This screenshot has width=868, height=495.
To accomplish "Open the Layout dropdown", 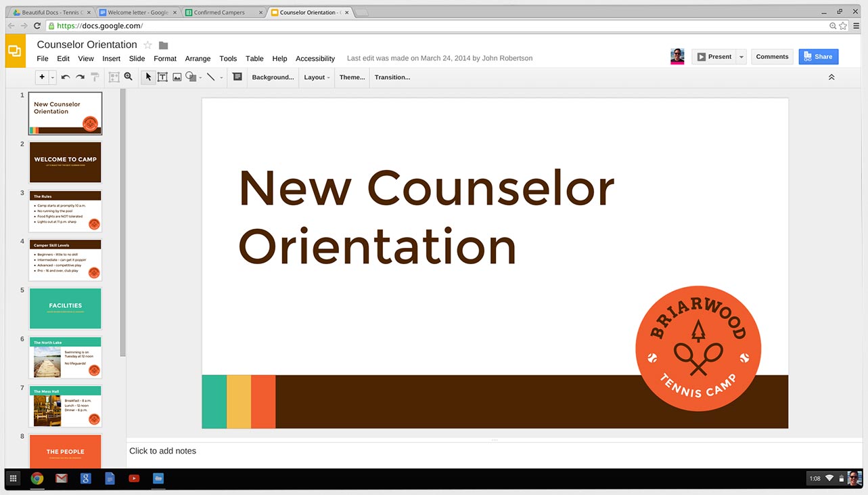I will click(x=317, y=77).
